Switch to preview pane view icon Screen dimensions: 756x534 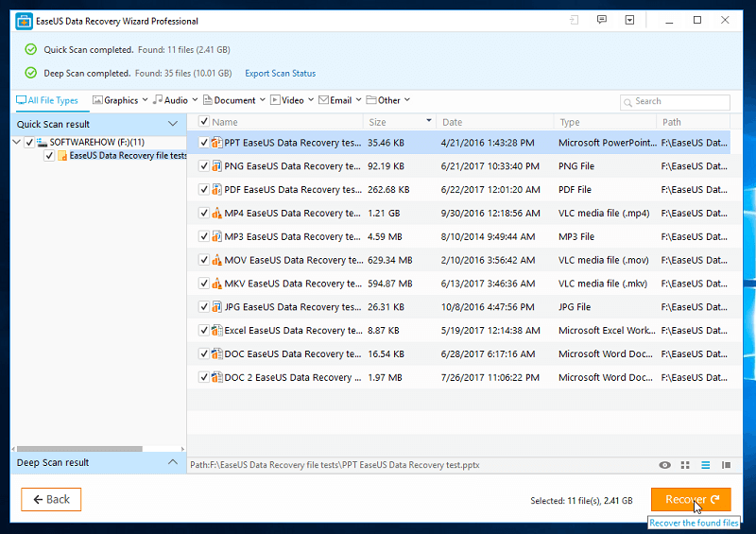(726, 465)
